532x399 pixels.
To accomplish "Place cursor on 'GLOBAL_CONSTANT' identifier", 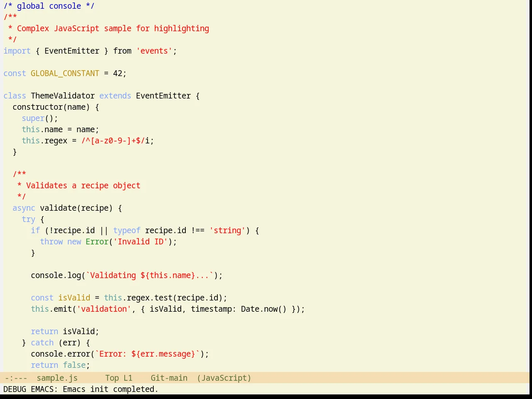I will (x=65, y=73).
